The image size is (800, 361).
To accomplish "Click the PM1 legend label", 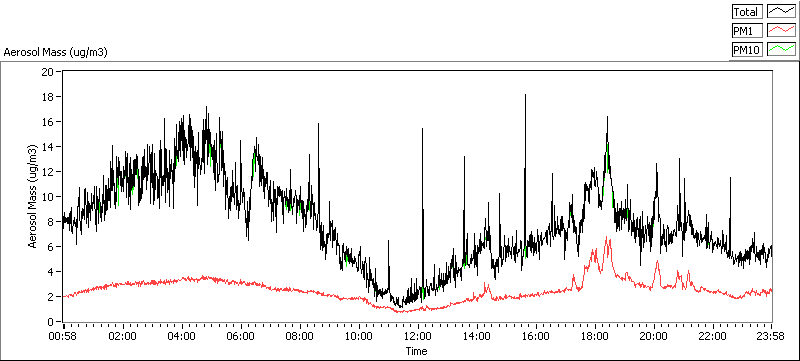I will [x=747, y=31].
